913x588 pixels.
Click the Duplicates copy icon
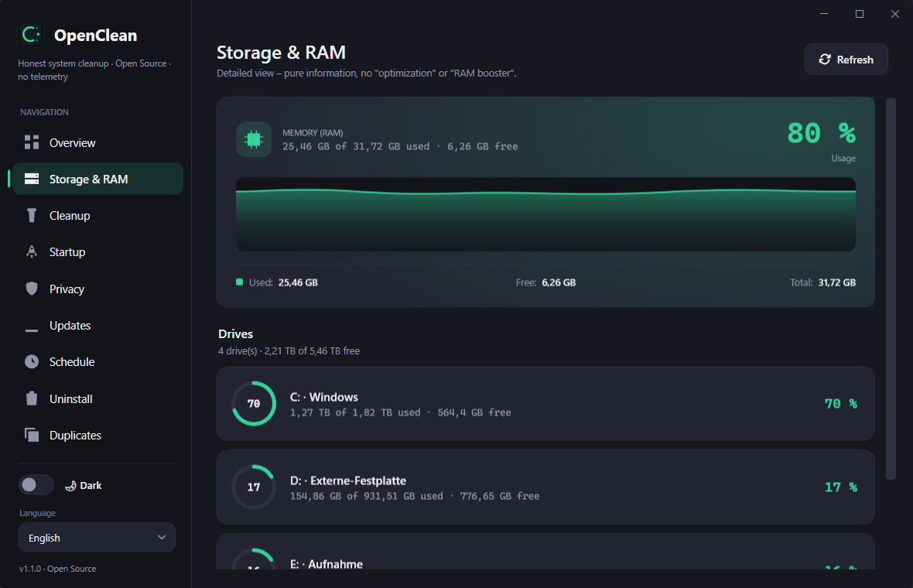32,435
